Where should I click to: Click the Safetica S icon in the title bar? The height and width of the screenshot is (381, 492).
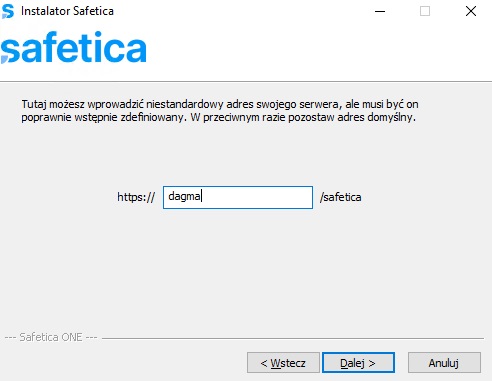[8, 11]
